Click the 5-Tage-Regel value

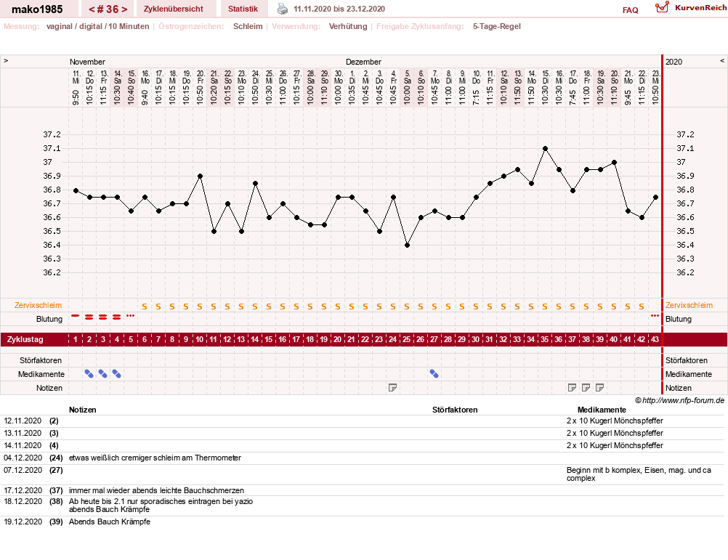(497, 26)
